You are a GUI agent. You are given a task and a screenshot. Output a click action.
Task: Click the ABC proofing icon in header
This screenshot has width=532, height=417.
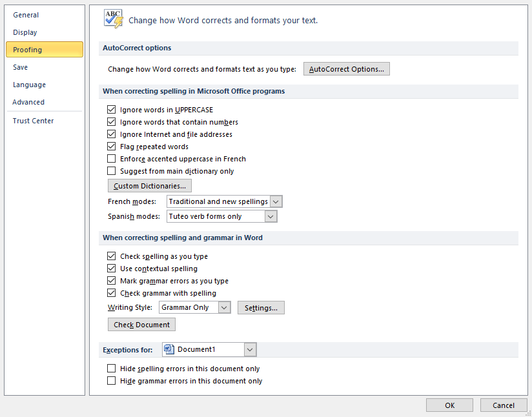(113, 19)
